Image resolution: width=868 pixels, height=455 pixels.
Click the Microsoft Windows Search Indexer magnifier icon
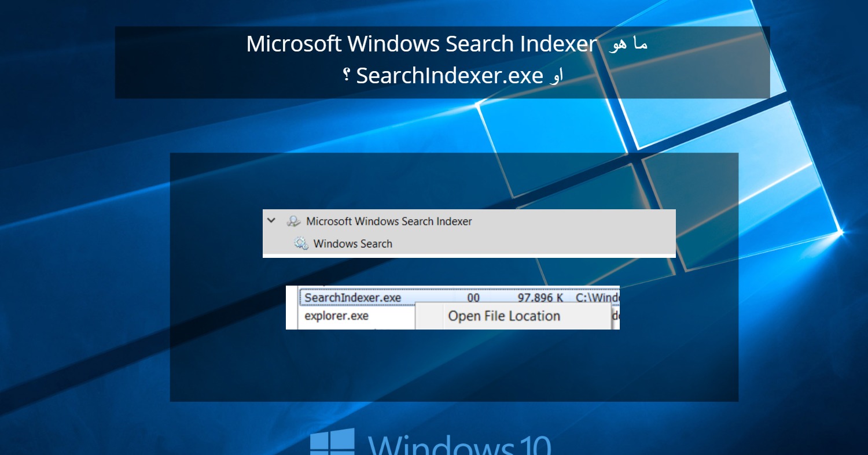click(x=293, y=221)
